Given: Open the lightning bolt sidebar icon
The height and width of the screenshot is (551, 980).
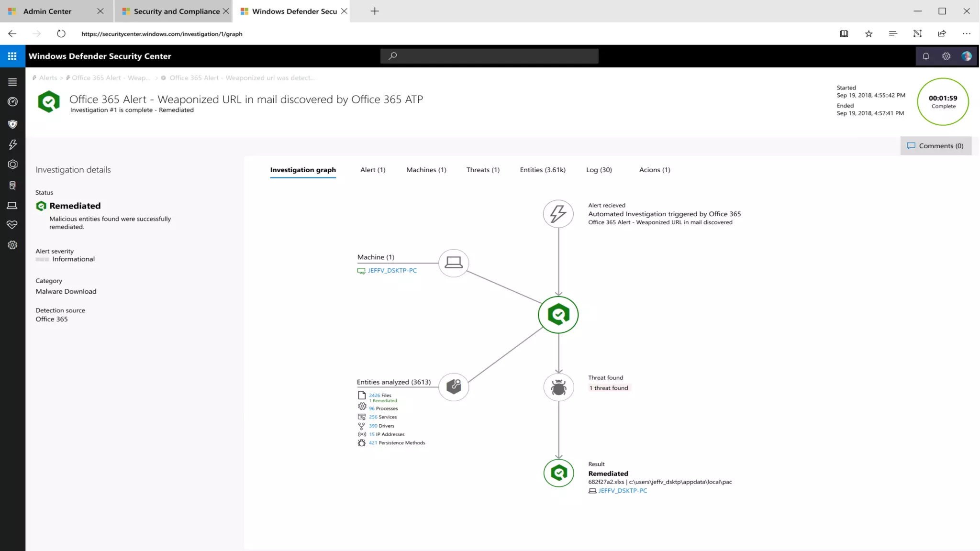Looking at the screenshot, I should pyautogui.click(x=13, y=144).
